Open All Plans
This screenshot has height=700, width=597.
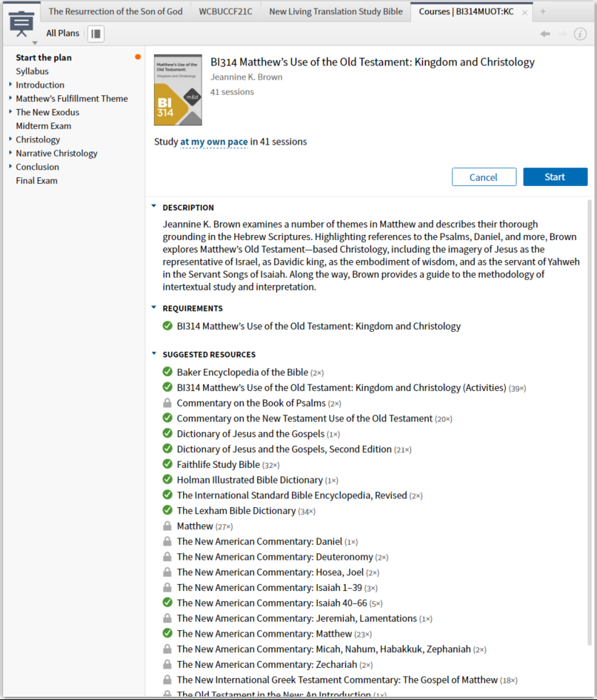click(x=63, y=33)
